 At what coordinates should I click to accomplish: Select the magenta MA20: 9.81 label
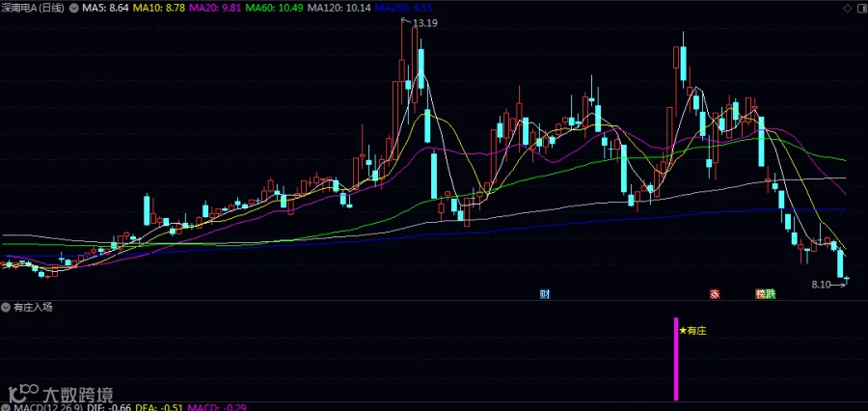pos(215,9)
